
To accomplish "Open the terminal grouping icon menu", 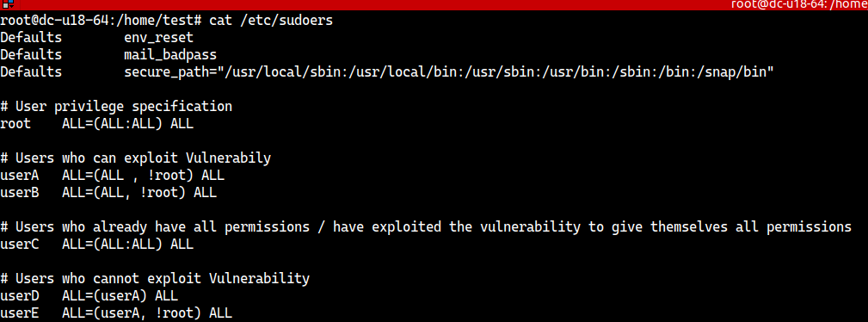I will (x=7, y=5).
